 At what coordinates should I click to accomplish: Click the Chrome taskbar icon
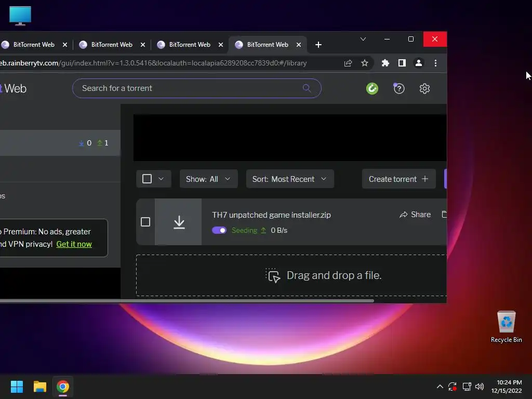pyautogui.click(x=63, y=387)
